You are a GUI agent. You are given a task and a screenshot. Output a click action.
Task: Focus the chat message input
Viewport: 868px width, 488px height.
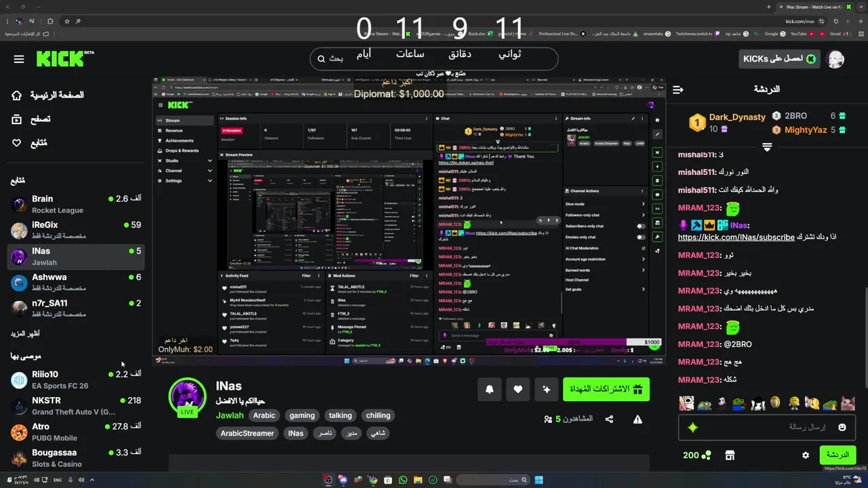click(x=767, y=427)
